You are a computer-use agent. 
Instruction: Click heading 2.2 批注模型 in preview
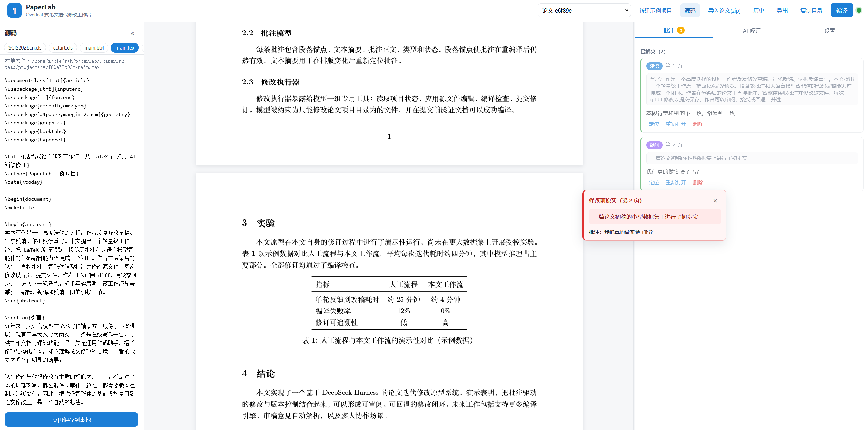(267, 33)
